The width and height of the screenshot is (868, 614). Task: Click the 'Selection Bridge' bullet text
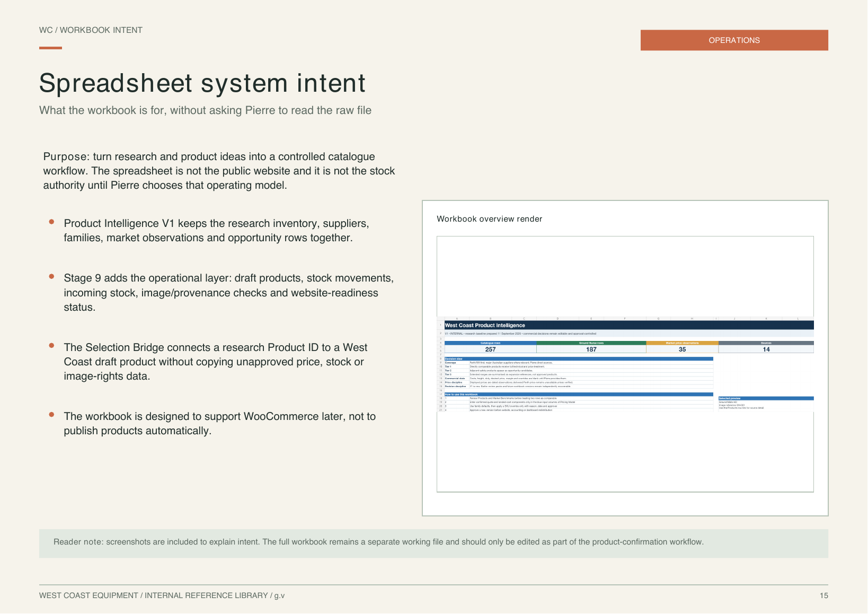216,362
